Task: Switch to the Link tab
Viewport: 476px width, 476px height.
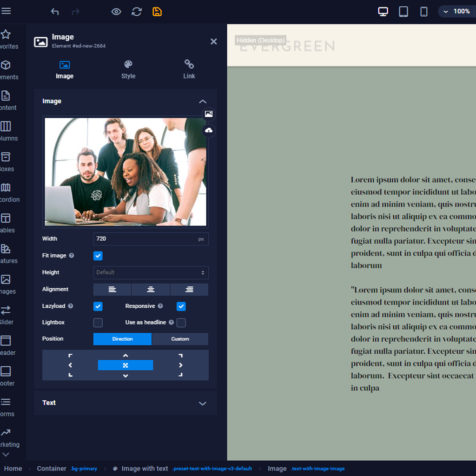Action: (189, 70)
